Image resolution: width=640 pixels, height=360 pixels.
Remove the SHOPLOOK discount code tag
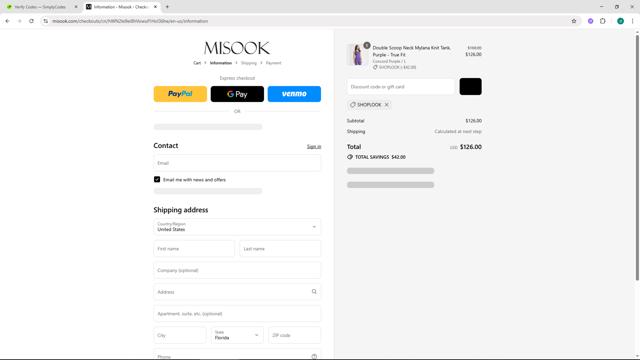[387, 105]
